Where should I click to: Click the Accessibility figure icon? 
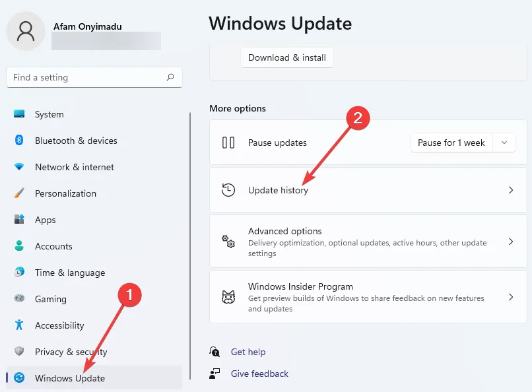[x=19, y=325]
